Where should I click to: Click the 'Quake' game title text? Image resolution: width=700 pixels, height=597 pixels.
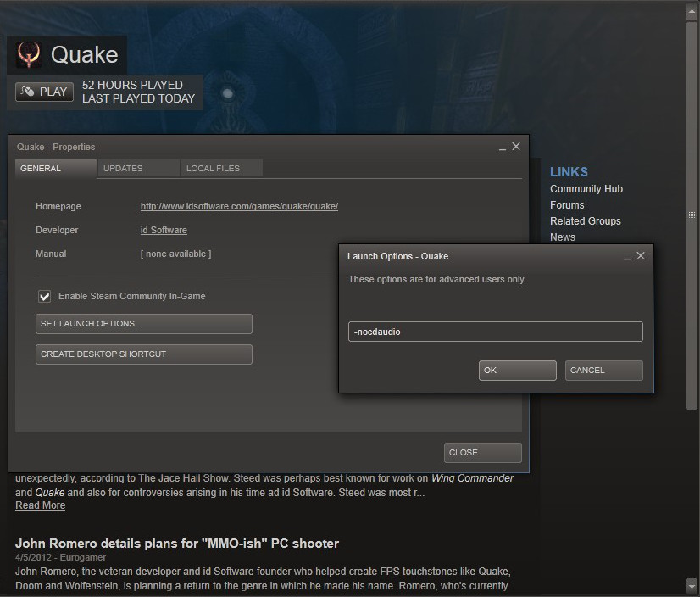pyautogui.click(x=85, y=55)
